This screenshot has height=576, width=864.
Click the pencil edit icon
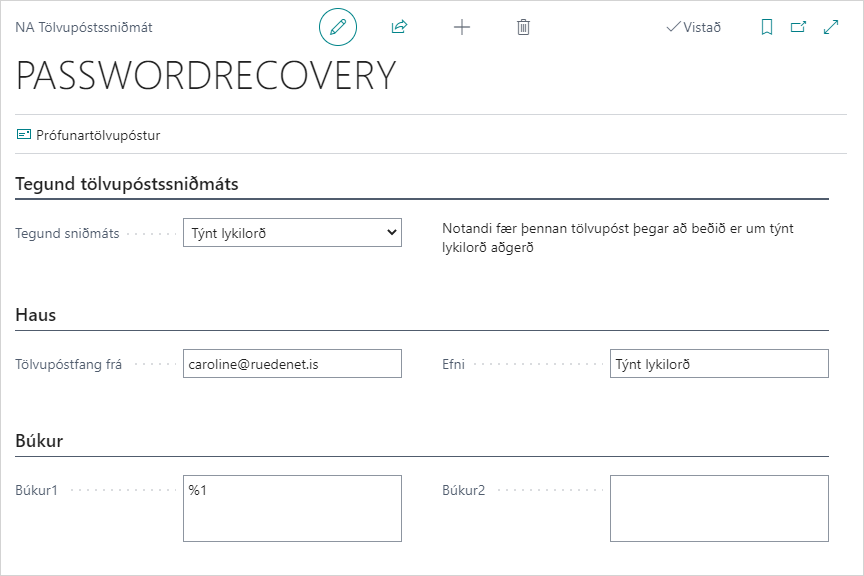pyautogui.click(x=338, y=27)
